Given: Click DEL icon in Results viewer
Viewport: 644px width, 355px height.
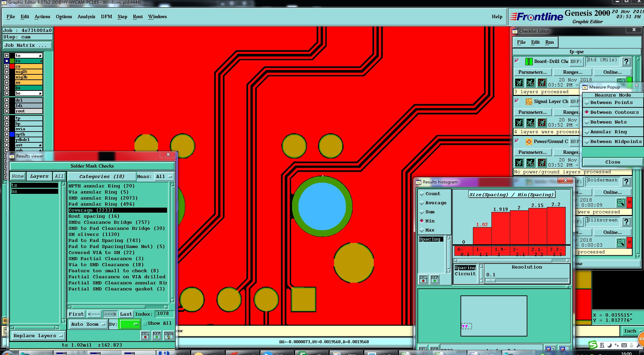Looking at the screenshot, I should 145,335.
